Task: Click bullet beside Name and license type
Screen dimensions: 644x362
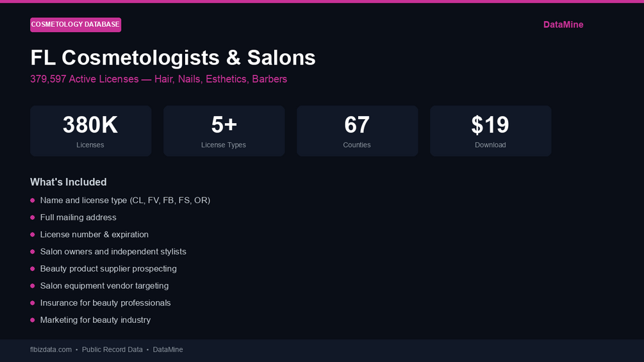Action: pos(33,201)
